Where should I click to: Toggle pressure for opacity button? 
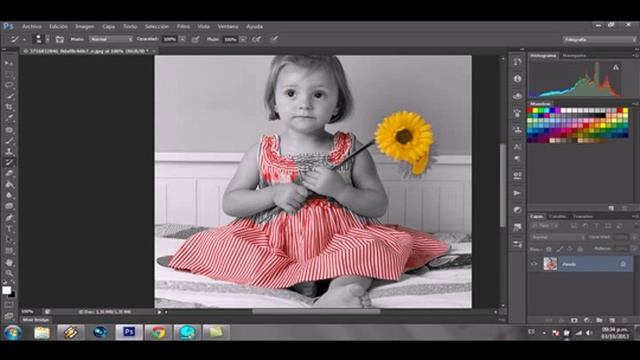[196, 39]
